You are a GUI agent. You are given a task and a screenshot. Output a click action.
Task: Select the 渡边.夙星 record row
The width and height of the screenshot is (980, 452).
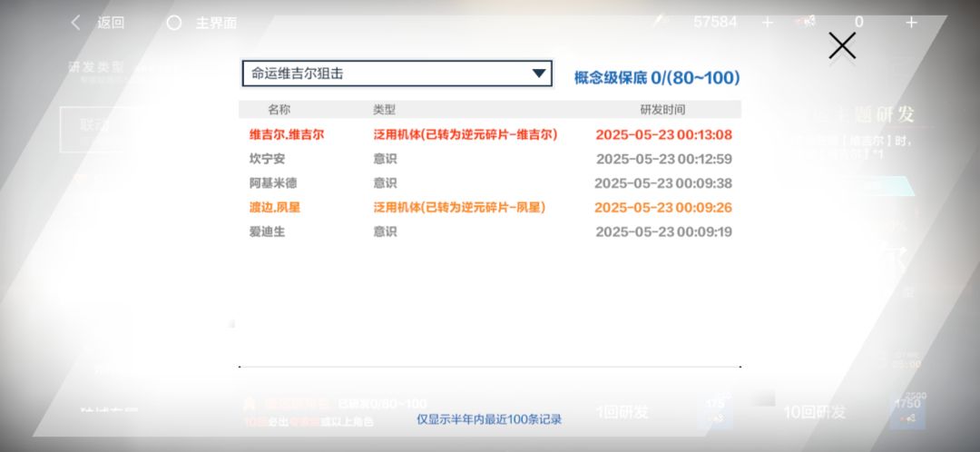[x=490, y=208]
